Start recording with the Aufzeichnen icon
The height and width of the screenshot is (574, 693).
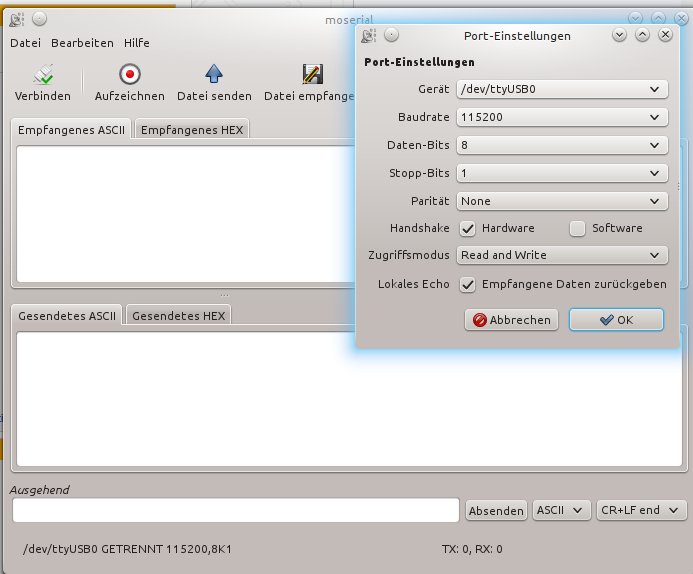[129, 74]
